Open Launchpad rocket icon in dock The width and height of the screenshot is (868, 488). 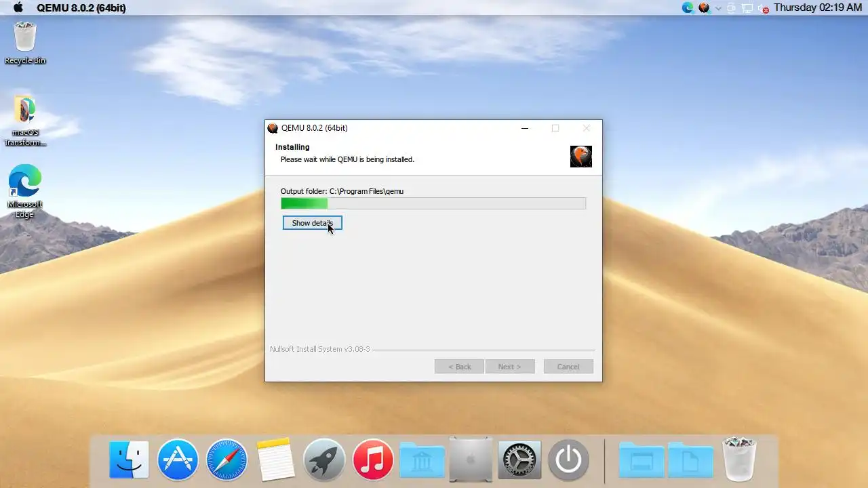[x=324, y=460]
